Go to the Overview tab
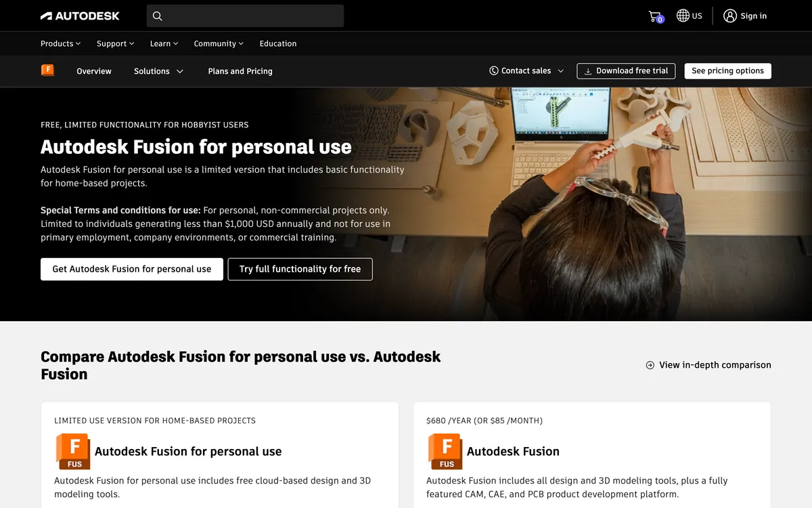Image resolution: width=812 pixels, height=508 pixels. pos(94,71)
